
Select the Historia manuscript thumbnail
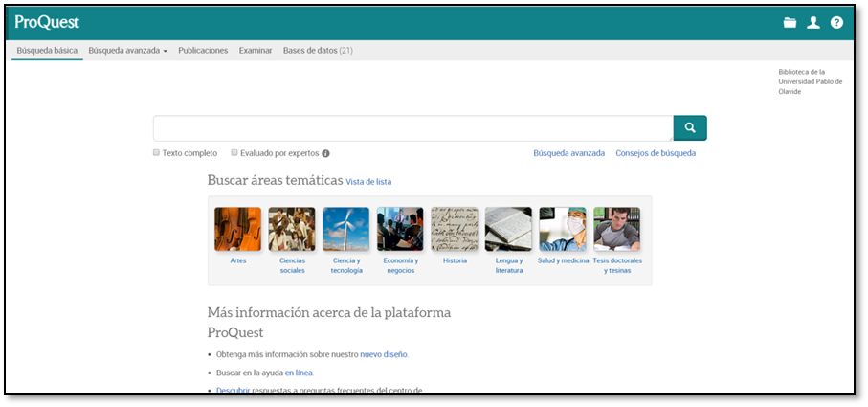pyautogui.click(x=455, y=229)
